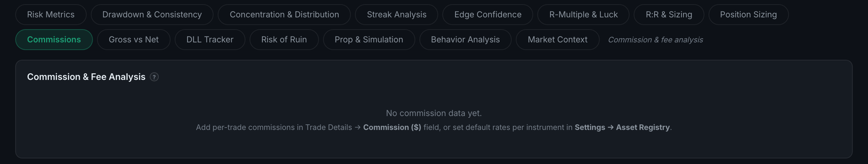
Task: Click the Settings → Asset Registry text
Action: point(622,128)
